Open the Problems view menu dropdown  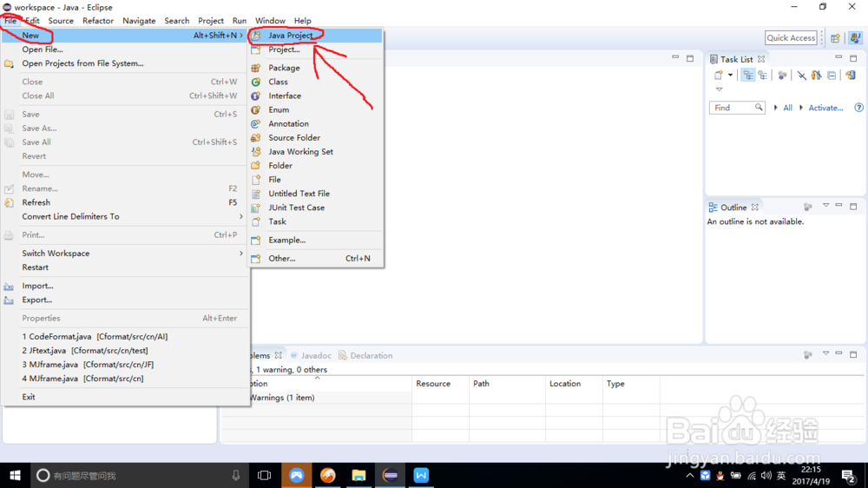coord(825,353)
